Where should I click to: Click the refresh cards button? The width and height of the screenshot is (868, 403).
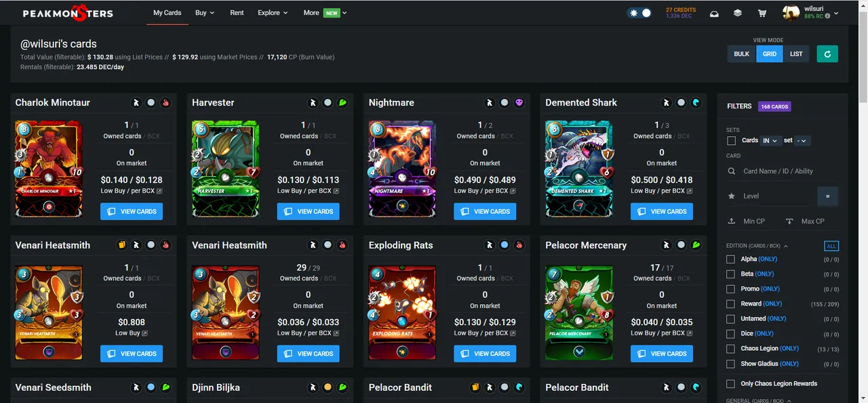(x=827, y=54)
